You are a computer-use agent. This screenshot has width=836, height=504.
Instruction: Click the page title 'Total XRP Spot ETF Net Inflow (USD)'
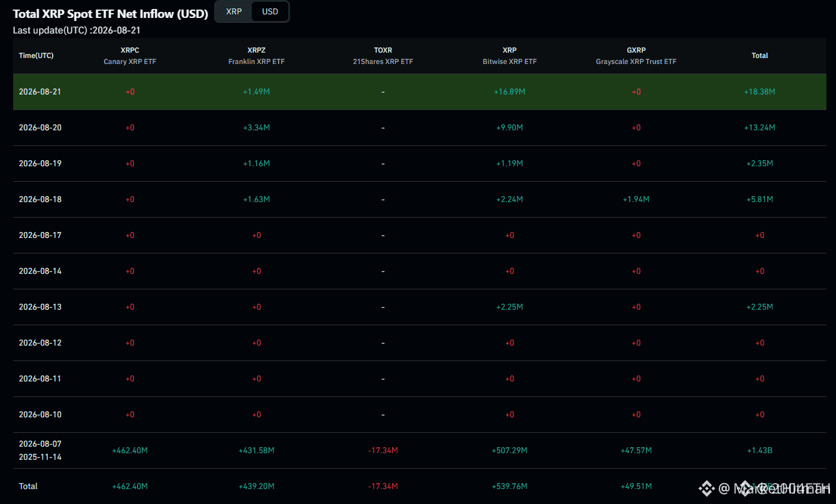(111, 14)
